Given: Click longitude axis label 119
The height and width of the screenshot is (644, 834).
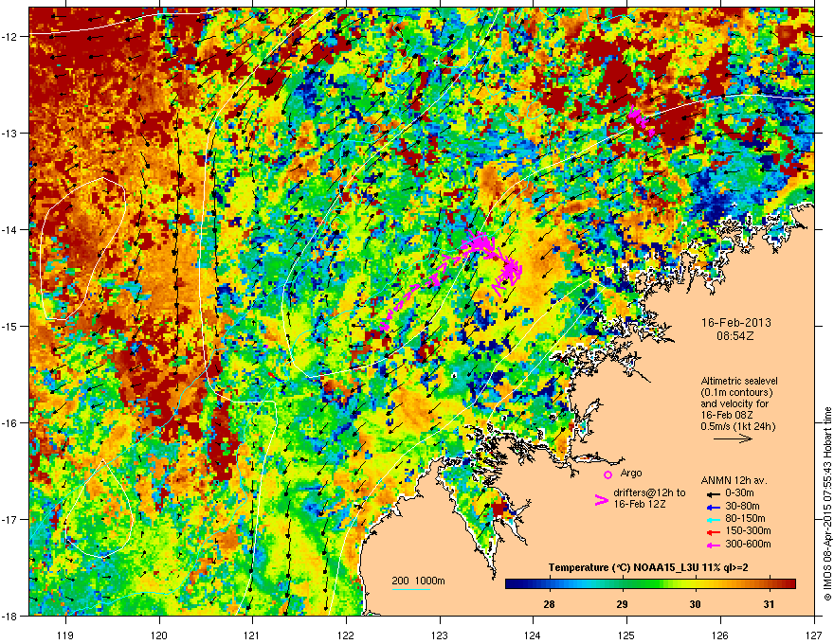Looking at the screenshot, I should pos(65,635).
